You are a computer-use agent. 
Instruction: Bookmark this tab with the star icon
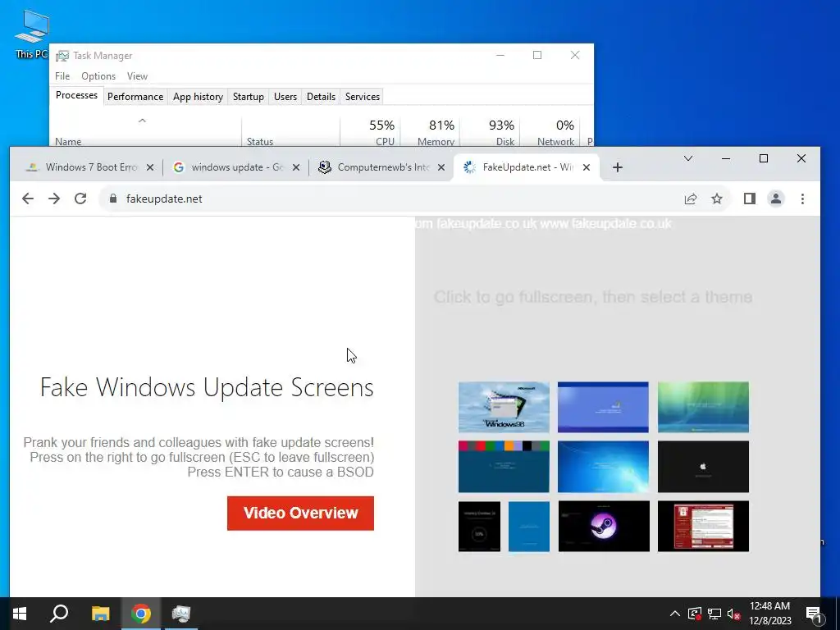point(717,199)
